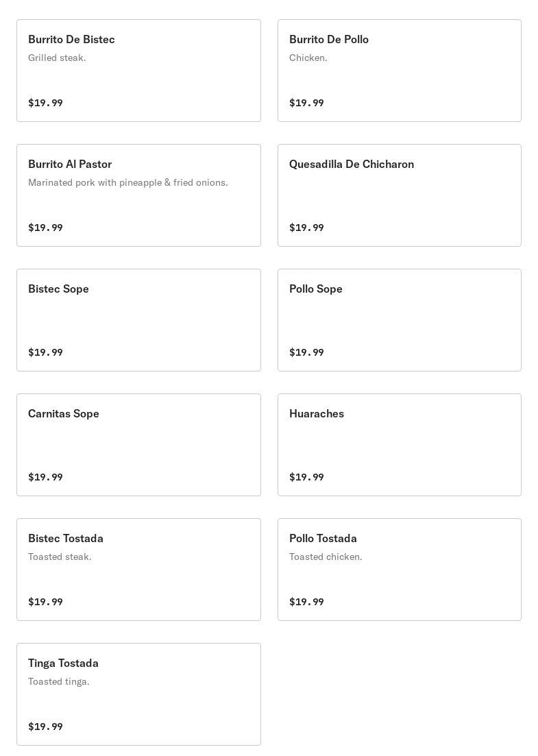Click the Grilled steak description
The height and width of the screenshot is (756, 538).
coord(57,58)
